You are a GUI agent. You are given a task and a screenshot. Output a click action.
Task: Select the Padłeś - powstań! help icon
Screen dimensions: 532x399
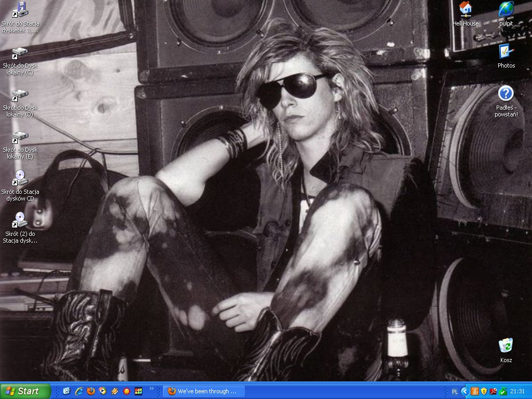coord(506,101)
